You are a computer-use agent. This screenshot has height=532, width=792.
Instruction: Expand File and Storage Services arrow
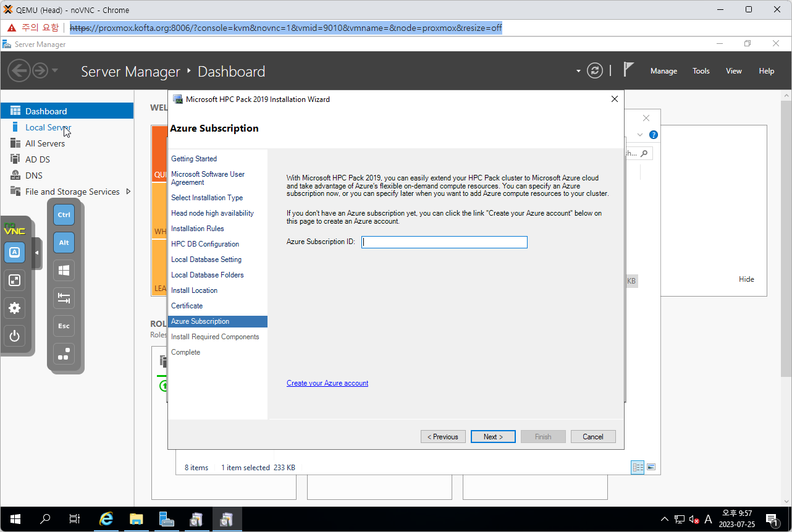[x=128, y=192]
